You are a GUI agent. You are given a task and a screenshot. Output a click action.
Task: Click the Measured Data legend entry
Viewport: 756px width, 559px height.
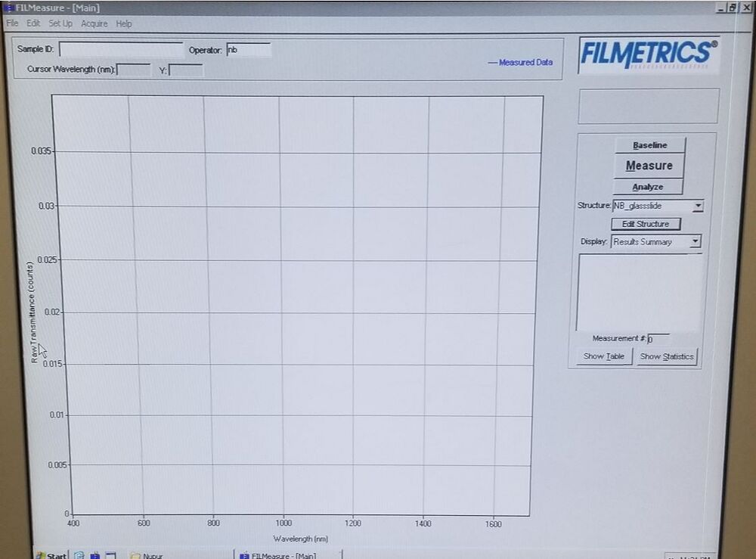[x=520, y=62]
